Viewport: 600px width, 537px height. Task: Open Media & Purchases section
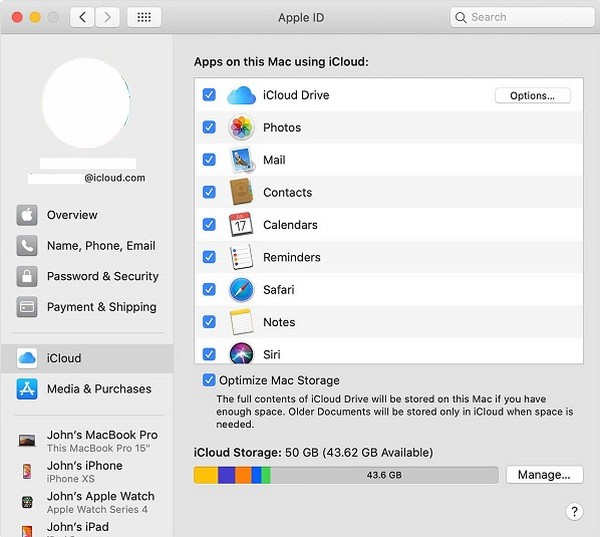87,389
